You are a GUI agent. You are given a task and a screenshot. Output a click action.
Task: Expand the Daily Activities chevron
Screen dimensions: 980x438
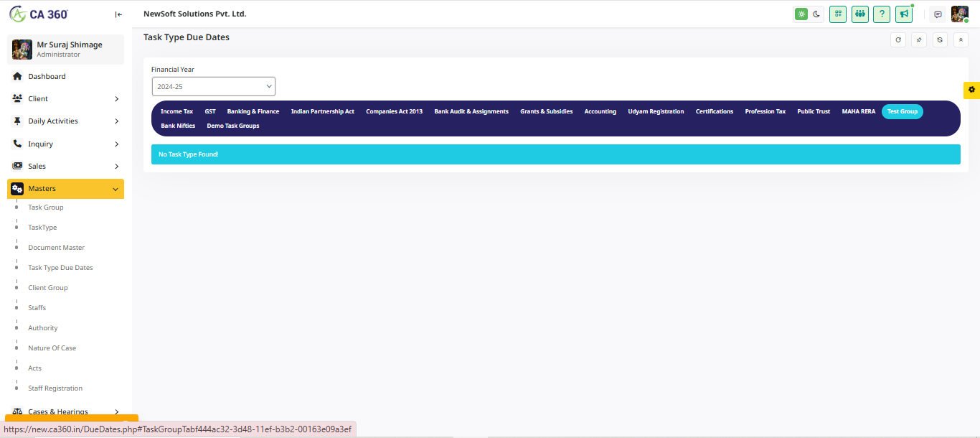(x=116, y=121)
